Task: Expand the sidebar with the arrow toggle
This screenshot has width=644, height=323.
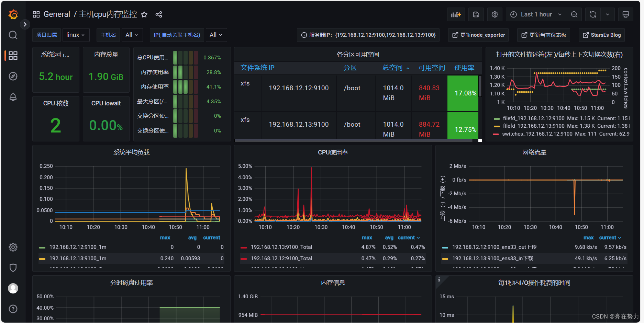Action: [x=25, y=24]
